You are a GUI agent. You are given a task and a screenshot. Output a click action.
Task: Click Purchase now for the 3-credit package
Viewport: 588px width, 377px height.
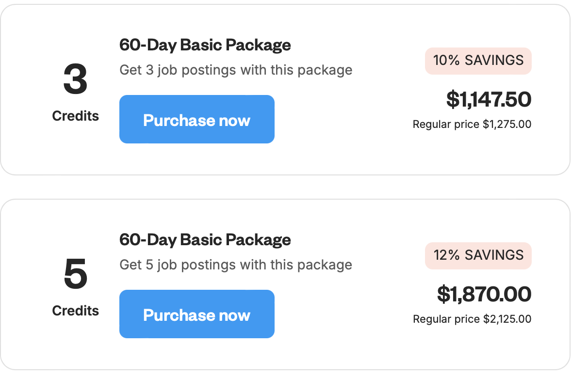tap(196, 120)
